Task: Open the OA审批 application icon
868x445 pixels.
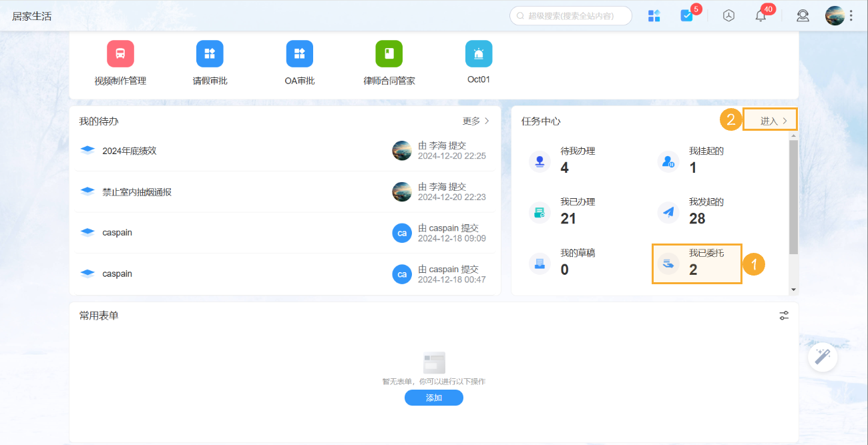Action: point(299,54)
